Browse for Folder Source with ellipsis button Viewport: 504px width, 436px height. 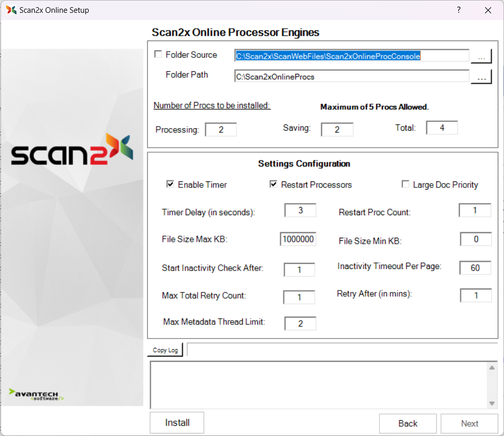coord(481,56)
